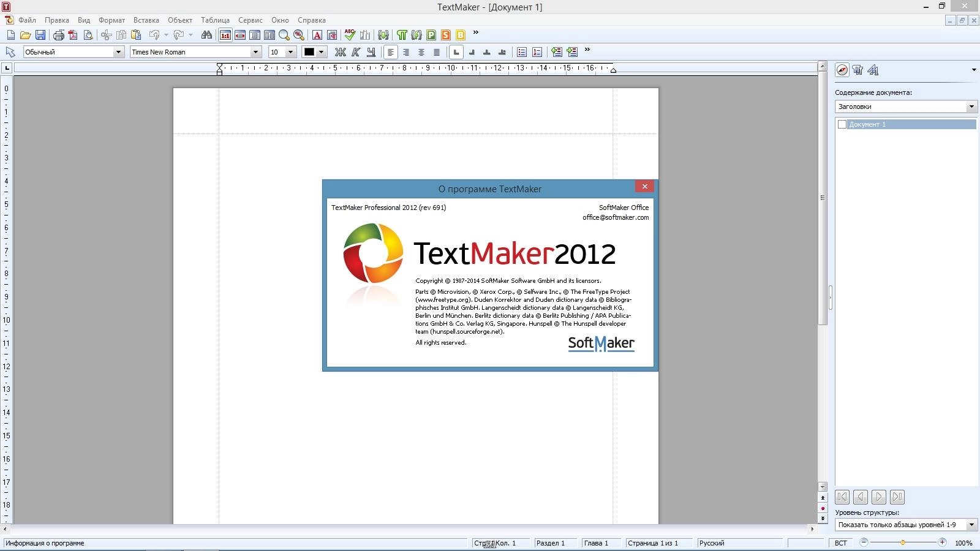Open the font color dropdown arrow

point(321,52)
